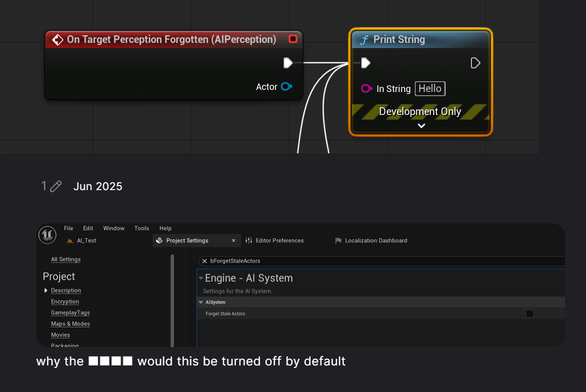Image resolution: width=586 pixels, height=392 pixels.
Task: Click the magenta In String pin
Action: point(366,88)
